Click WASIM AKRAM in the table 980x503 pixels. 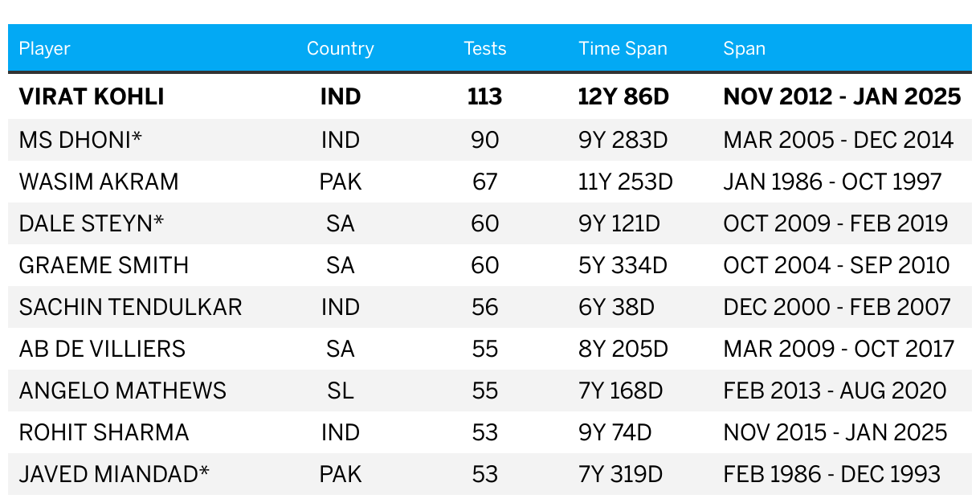pos(99,182)
